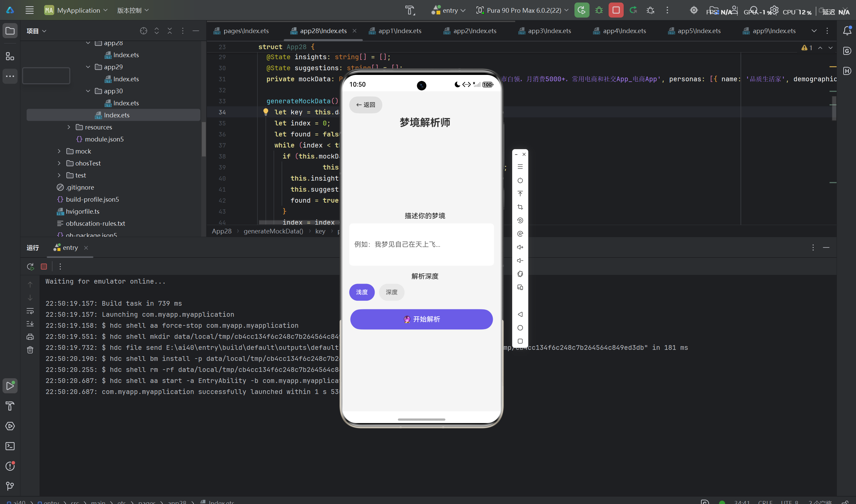Open MyApplication project dropdown

tap(76, 10)
